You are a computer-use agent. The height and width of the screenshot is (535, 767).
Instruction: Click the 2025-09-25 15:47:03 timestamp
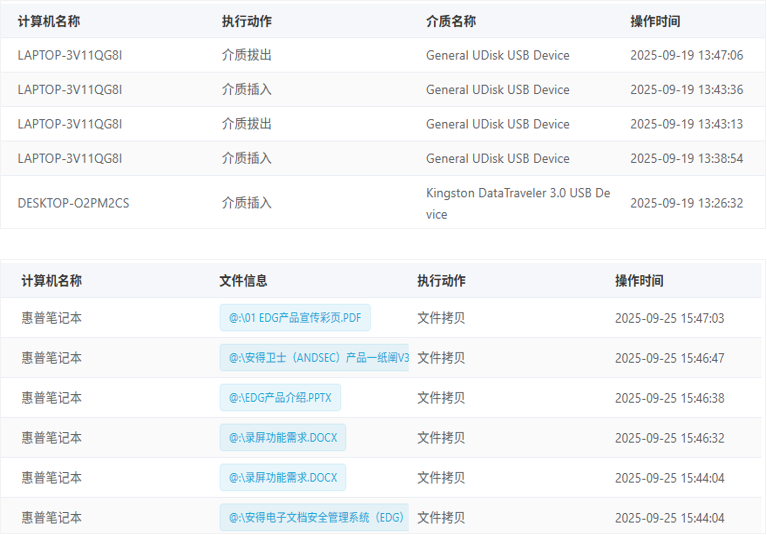669,318
